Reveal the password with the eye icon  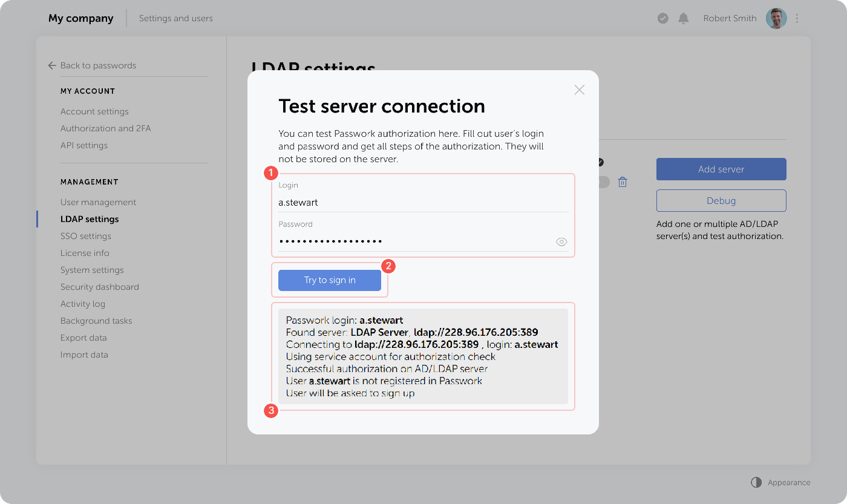pyautogui.click(x=561, y=241)
